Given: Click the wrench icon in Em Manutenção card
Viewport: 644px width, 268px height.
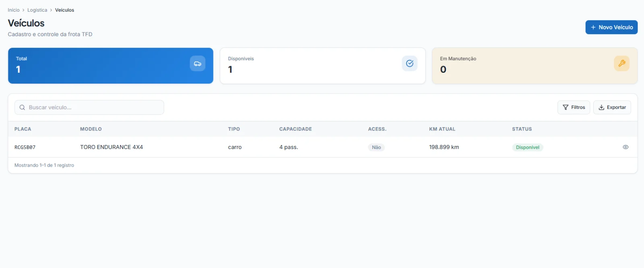Looking at the screenshot, I should (622, 63).
